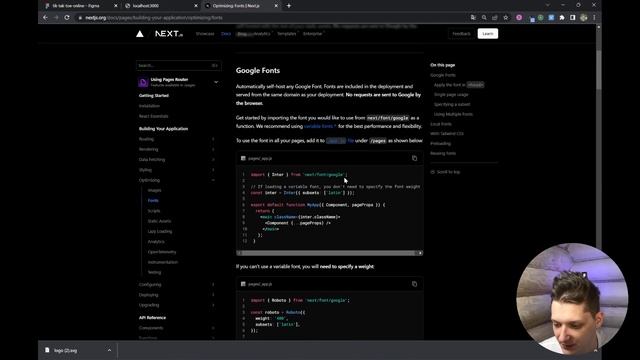Copy the Inter font code snippet

414,158
